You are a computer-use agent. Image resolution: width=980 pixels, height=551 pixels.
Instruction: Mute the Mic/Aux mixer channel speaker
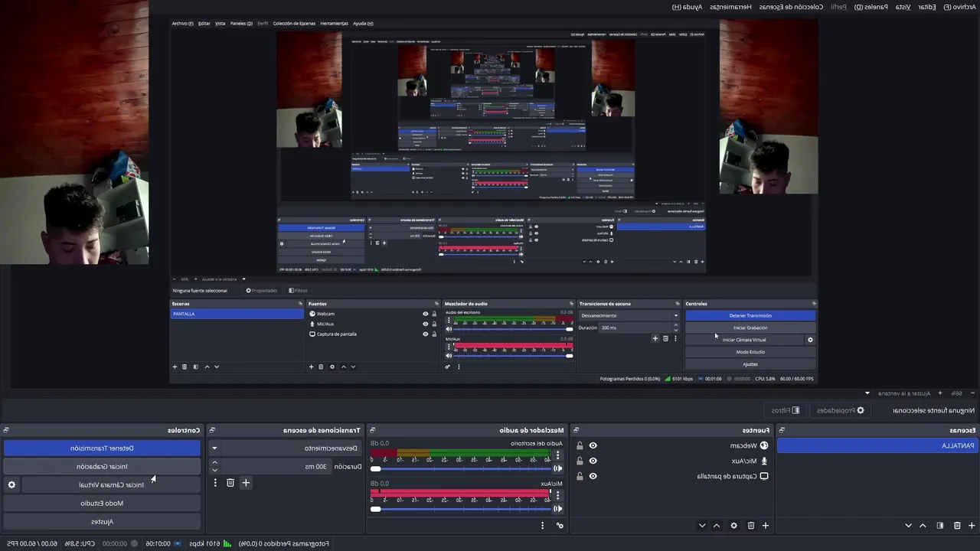[x=558, y=508]
